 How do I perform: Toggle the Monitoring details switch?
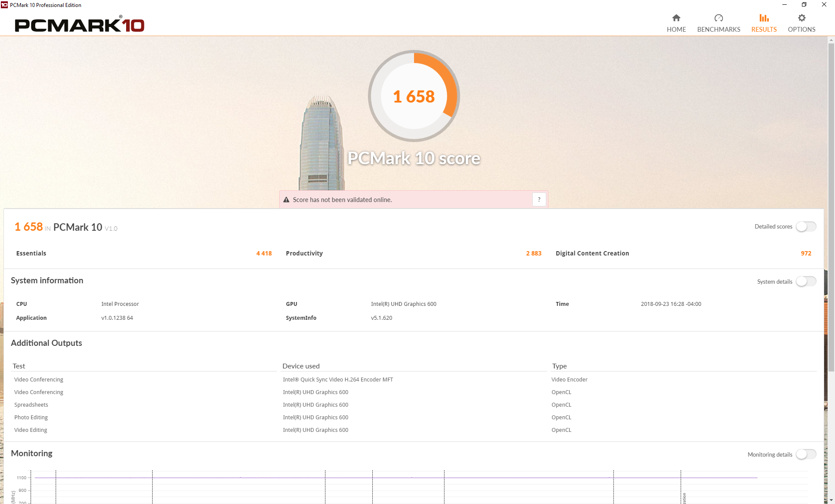click(806, 454)
